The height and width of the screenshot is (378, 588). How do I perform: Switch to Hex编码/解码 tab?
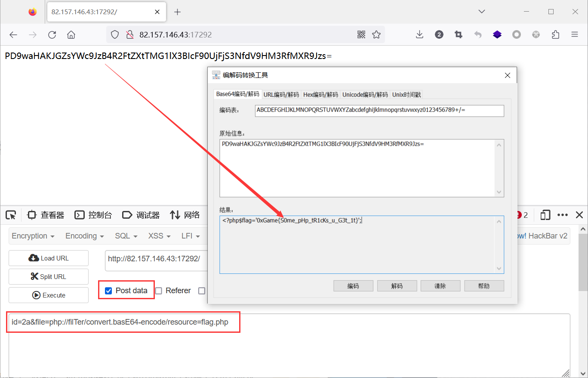click(x=320, y=94)
